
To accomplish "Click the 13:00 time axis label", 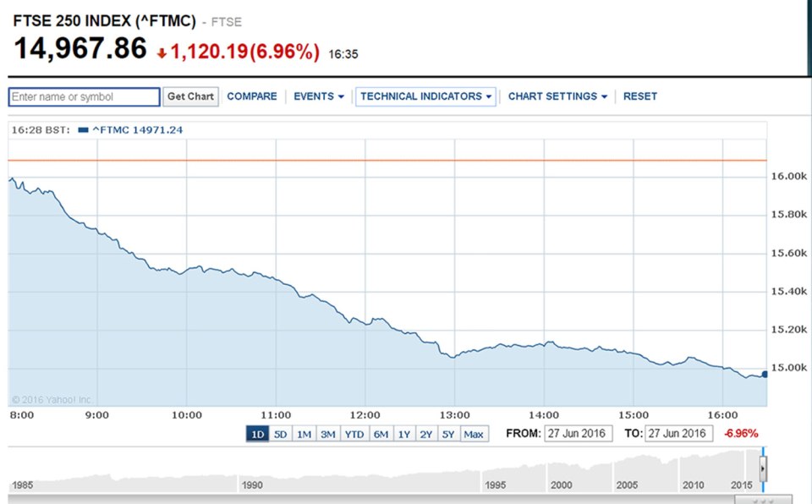I will click(x=455, y=415).
